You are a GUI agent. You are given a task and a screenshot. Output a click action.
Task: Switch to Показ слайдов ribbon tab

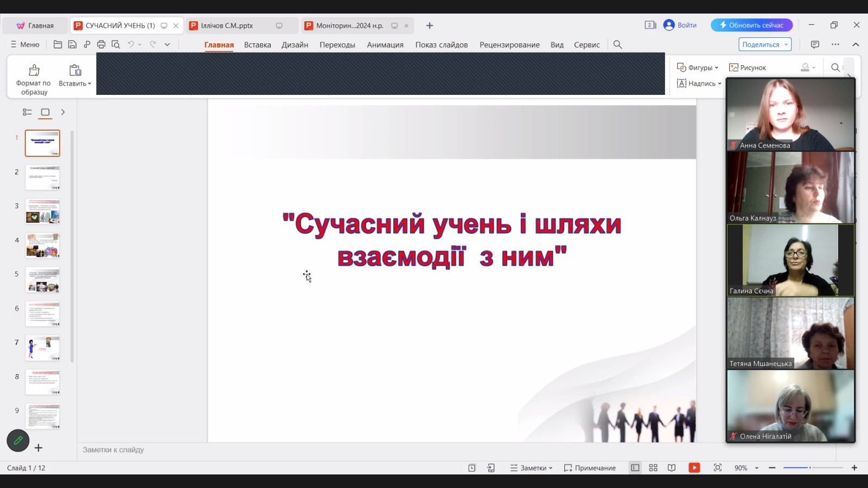coord(442,44)
